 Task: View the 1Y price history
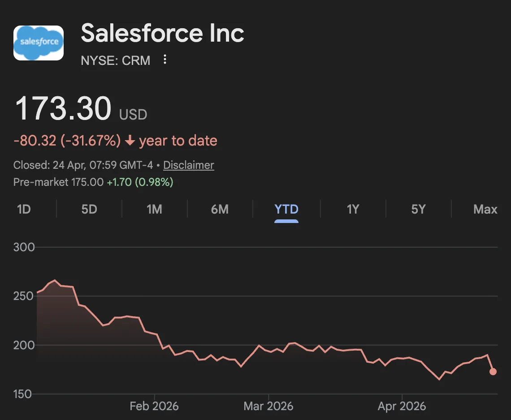(x=353, y=209)
